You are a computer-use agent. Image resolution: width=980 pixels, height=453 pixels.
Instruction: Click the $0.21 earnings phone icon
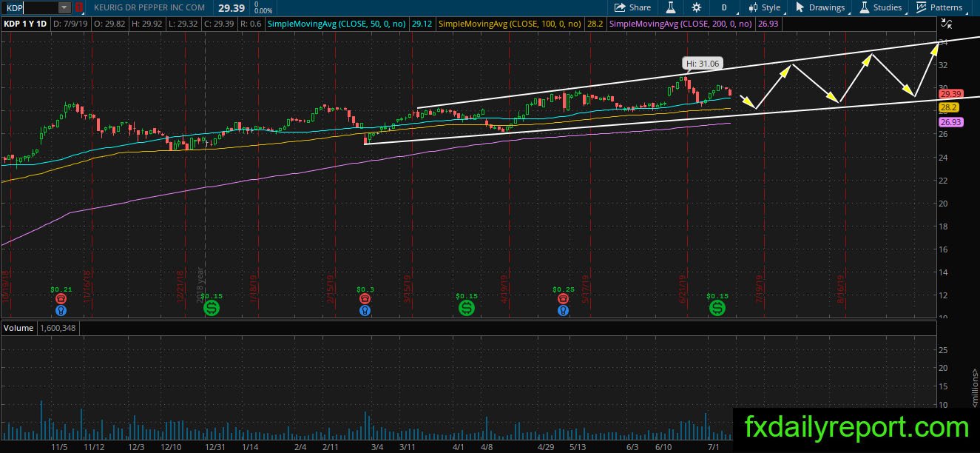point(61,298)
